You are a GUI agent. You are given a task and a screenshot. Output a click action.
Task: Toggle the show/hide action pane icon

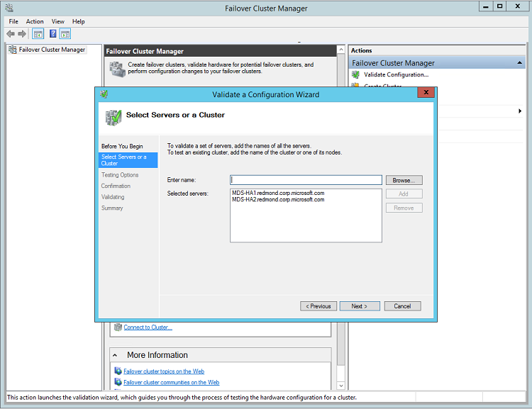click(x=65, y=34)
